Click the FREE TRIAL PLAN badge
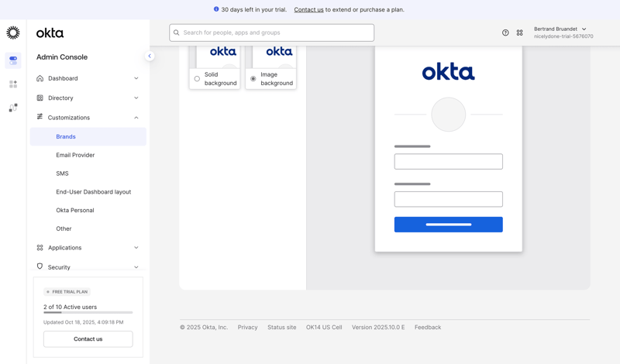The width and height of the screenshot is (620, 364). click(67, 292)
